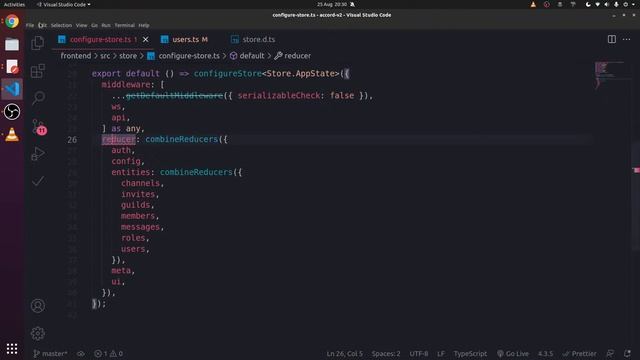Screen dimensions: 640x360
Task: Start the Go Live server
Action: [x=513, y=354]
